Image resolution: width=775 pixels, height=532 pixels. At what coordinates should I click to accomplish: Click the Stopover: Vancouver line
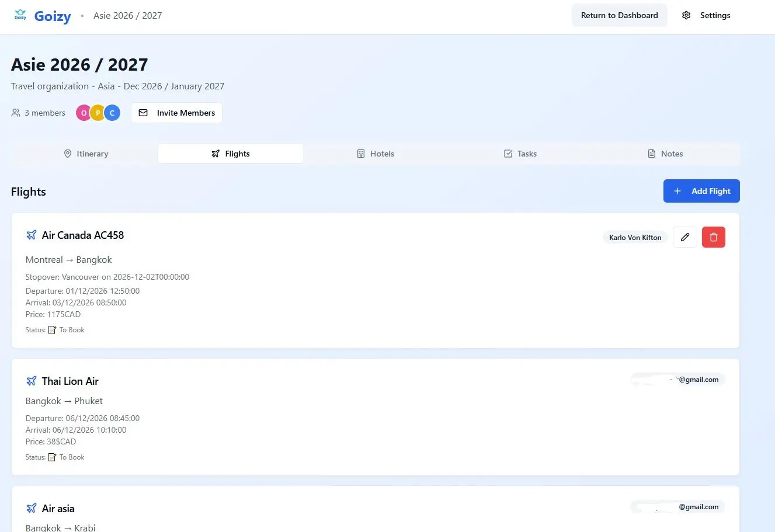click(107, 277)
